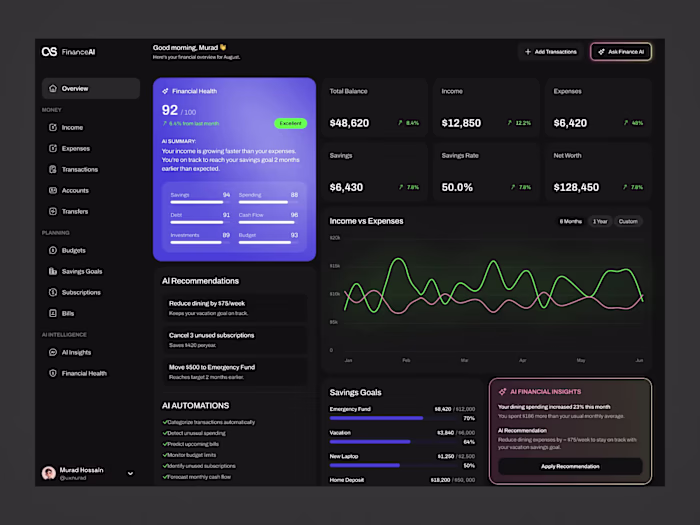Click the AI Insights sidebar icon
Viewport: 700px width, 525px height.
[x=53, y=352]
